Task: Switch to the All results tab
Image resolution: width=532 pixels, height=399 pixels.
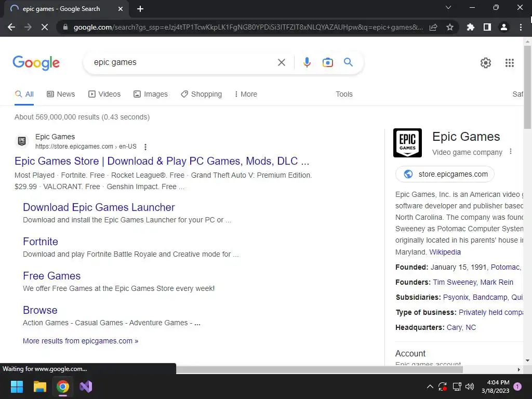Action: coord(24,94)
